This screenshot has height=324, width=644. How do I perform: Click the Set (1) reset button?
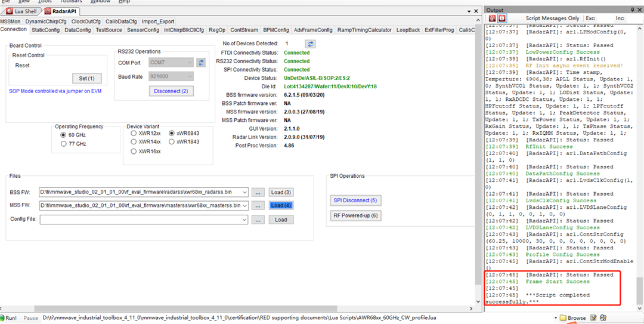pos(86,78)
